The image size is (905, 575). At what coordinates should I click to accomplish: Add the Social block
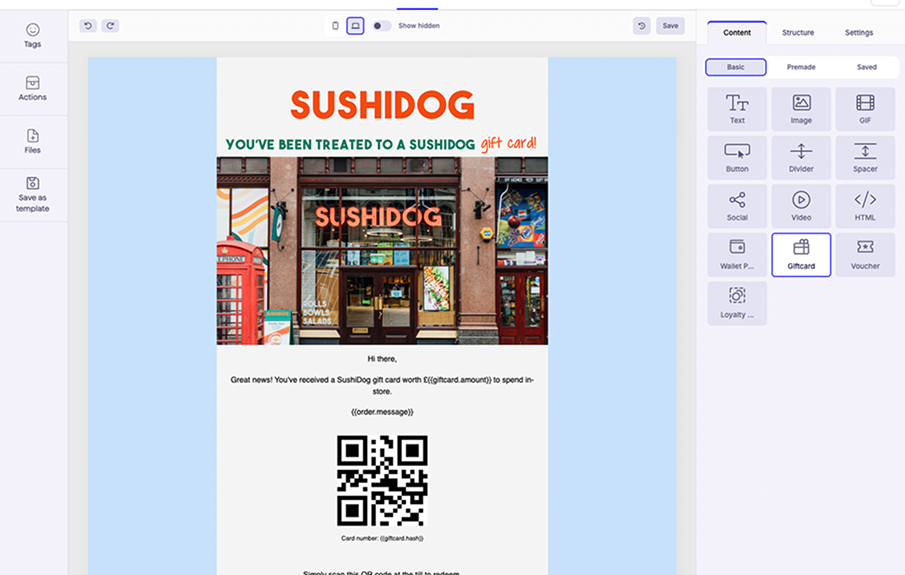click(737, 206)
